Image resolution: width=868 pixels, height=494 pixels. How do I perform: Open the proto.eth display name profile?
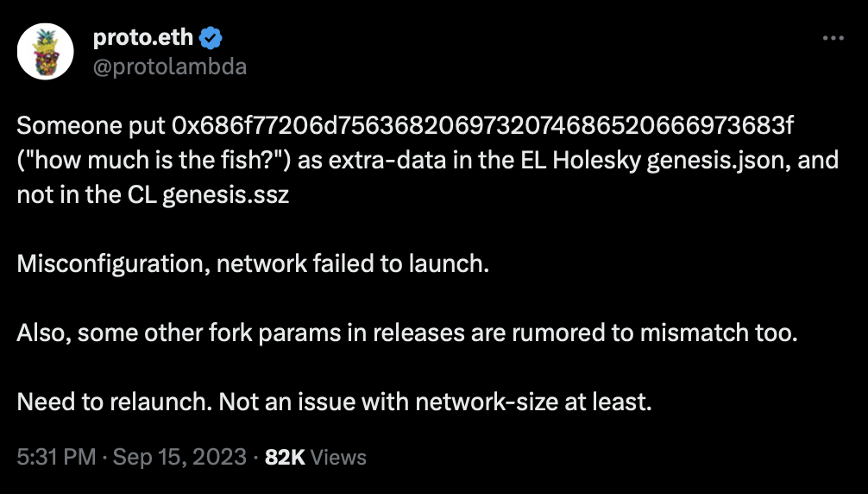click(x=143, y=38)
